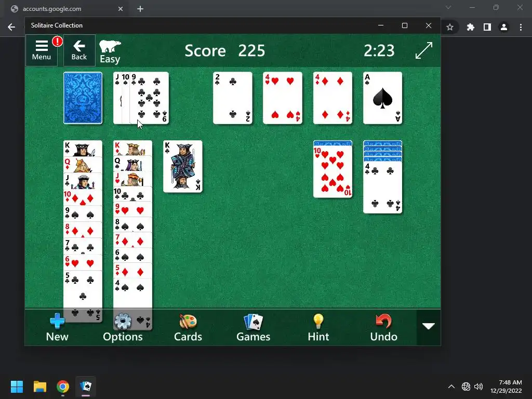Close the accounts.google.com tab

tap(121, 9)
